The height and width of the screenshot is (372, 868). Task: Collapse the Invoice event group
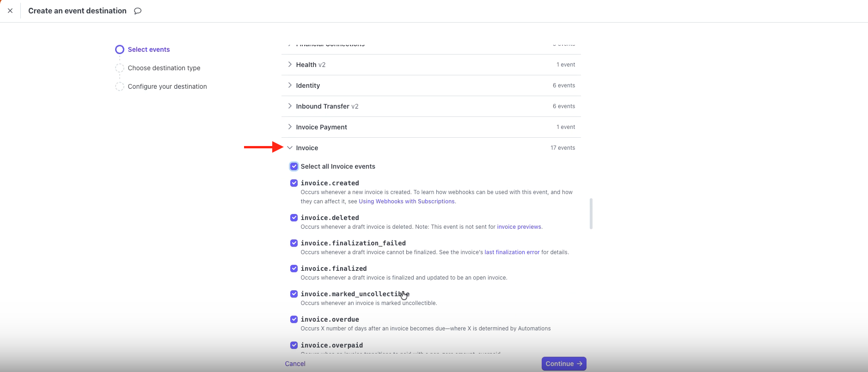tap(290, 148)
